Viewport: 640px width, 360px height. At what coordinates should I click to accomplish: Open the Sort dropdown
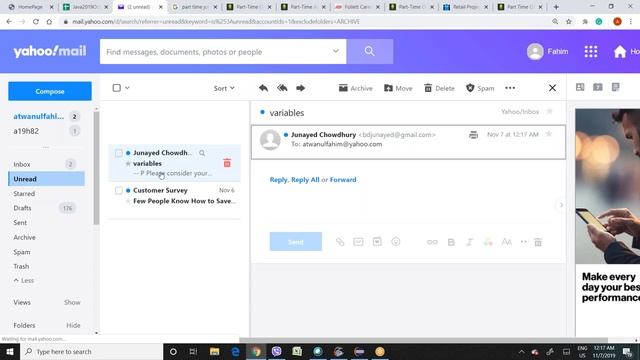[x=224, y=88]
